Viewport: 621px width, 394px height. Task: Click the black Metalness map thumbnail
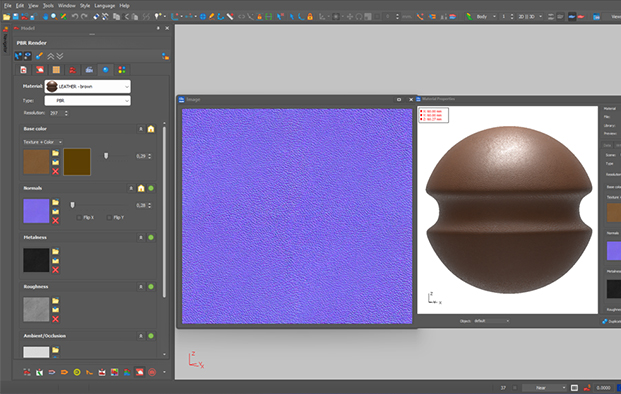tap(36, 260)
